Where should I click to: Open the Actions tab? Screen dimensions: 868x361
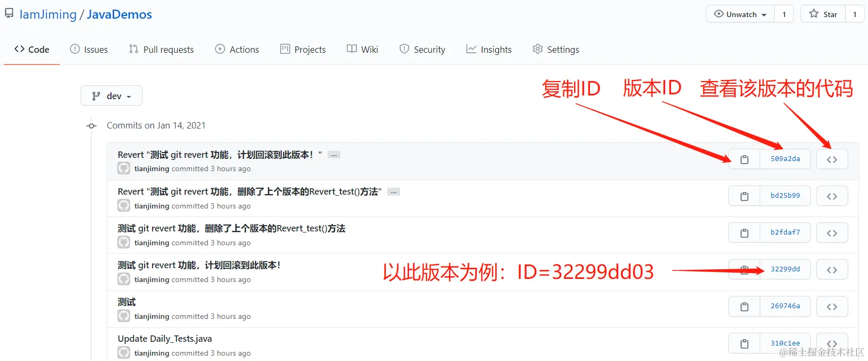pos(237,49)
